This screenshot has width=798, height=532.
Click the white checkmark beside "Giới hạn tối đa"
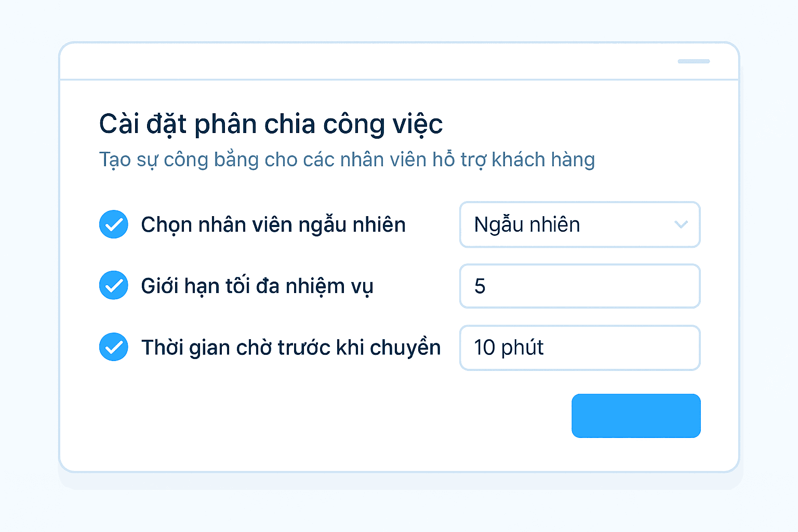pyautogui.click(x=114, y=285)
